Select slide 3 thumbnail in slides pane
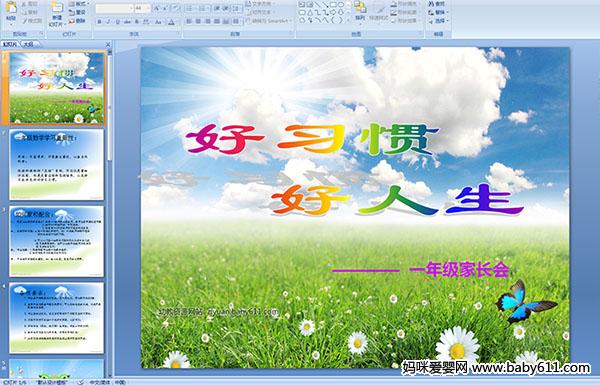This screenshot has height=385, width=600. click(x=57, y=241)
